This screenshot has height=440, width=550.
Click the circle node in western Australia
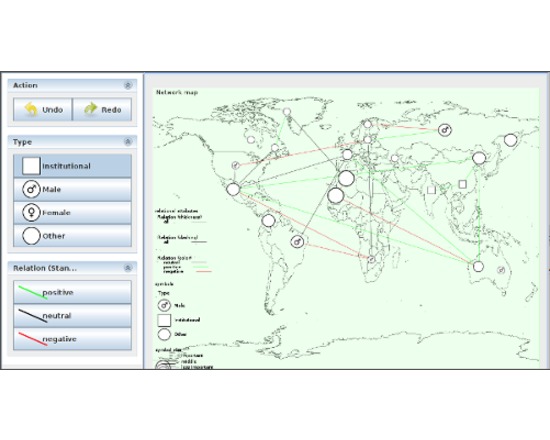(478, 266)
